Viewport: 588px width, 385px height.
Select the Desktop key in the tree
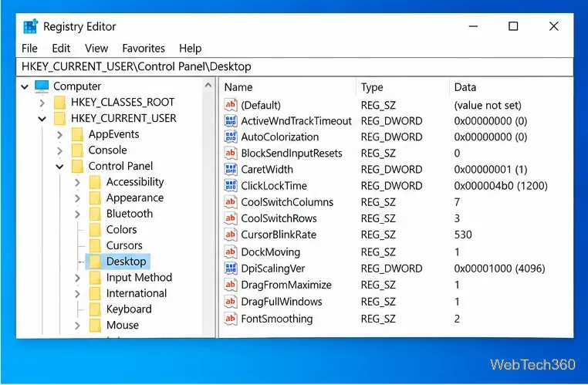tap(126, 262)
